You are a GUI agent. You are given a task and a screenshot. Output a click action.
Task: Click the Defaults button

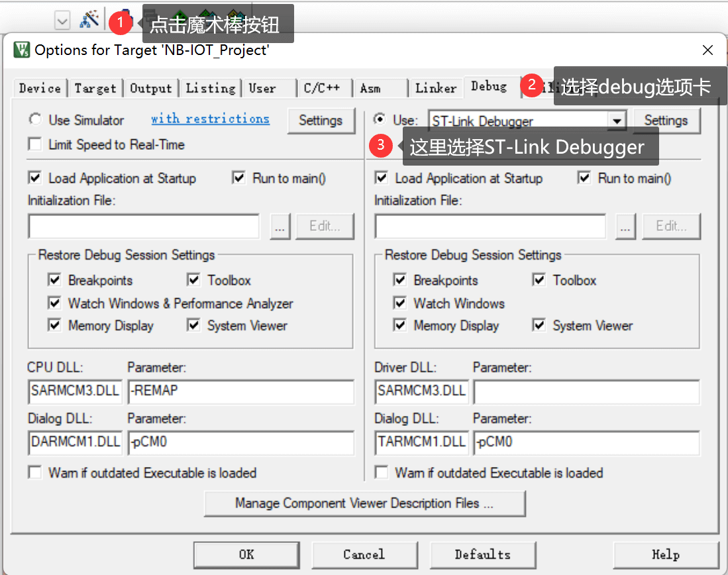pyautogui.click(x=482, y=554)
